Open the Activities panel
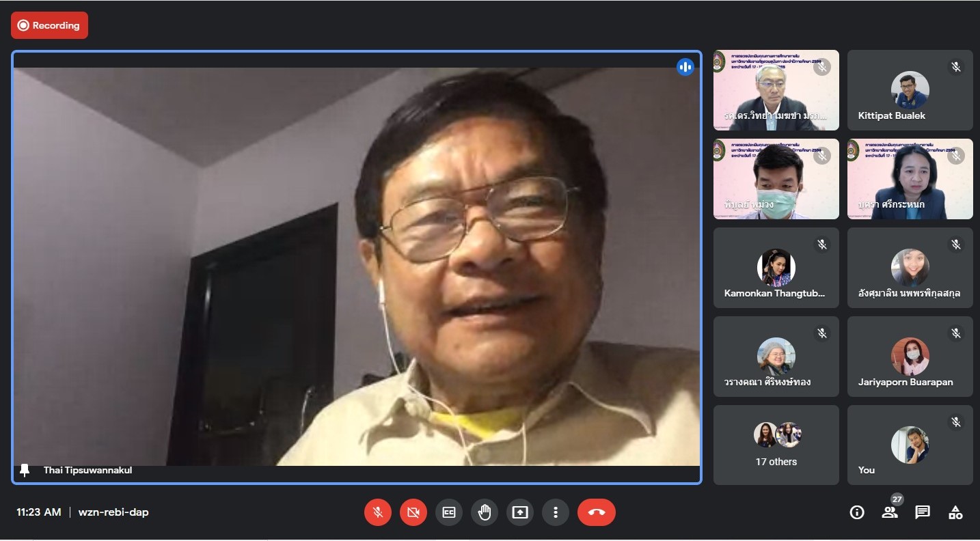Viewport: 980px width, 541px height. click(x=955, y=512)
